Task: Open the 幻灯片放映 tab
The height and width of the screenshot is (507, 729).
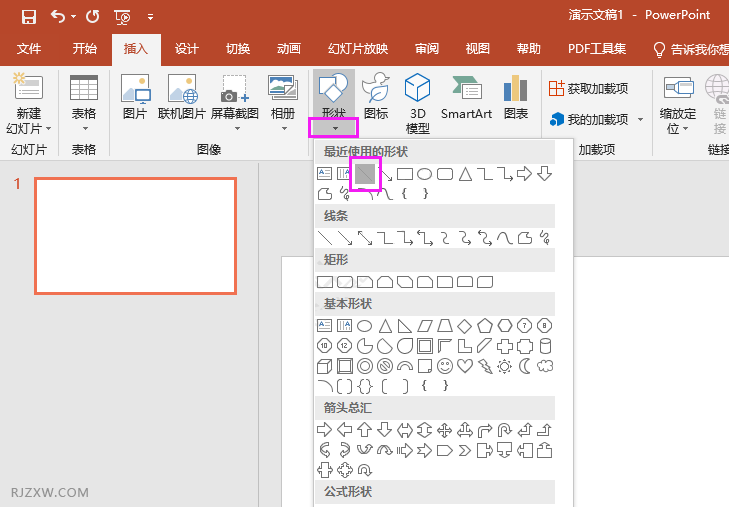Action: tap(358, 49)
